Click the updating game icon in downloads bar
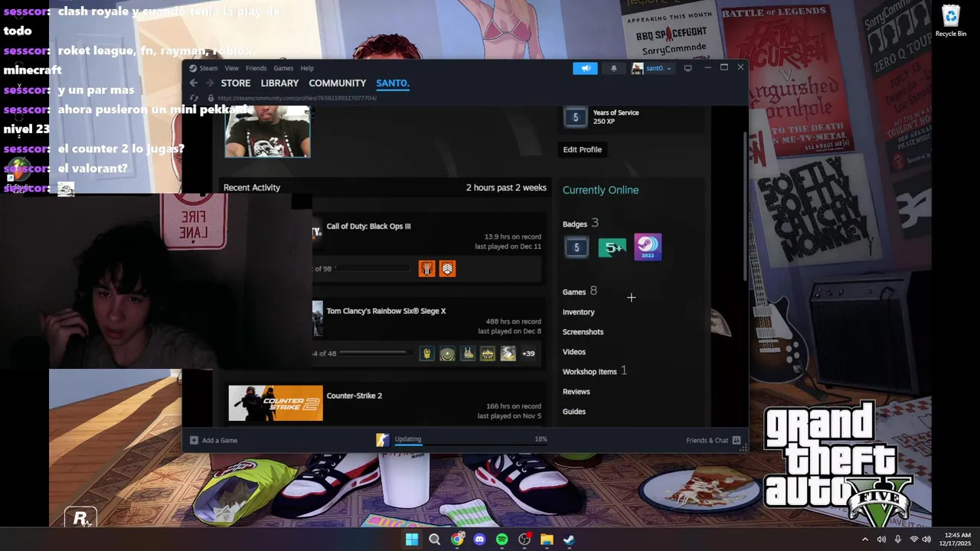The image size is (980, 551). (x=382, y=440)
